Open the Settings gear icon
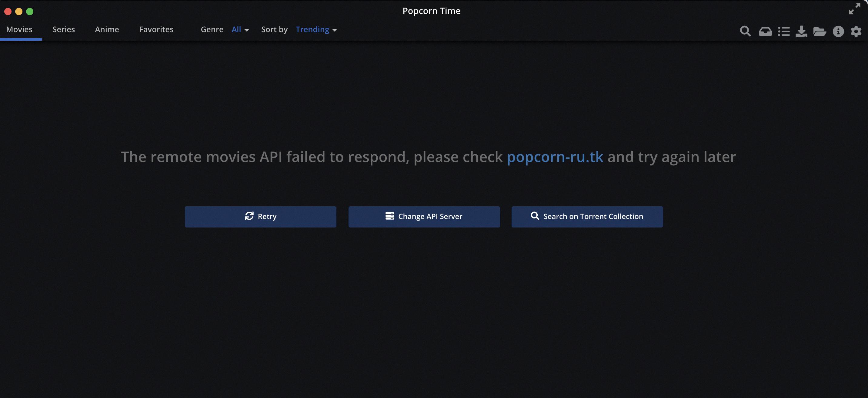868x398 pixels. tap(856, 31)
